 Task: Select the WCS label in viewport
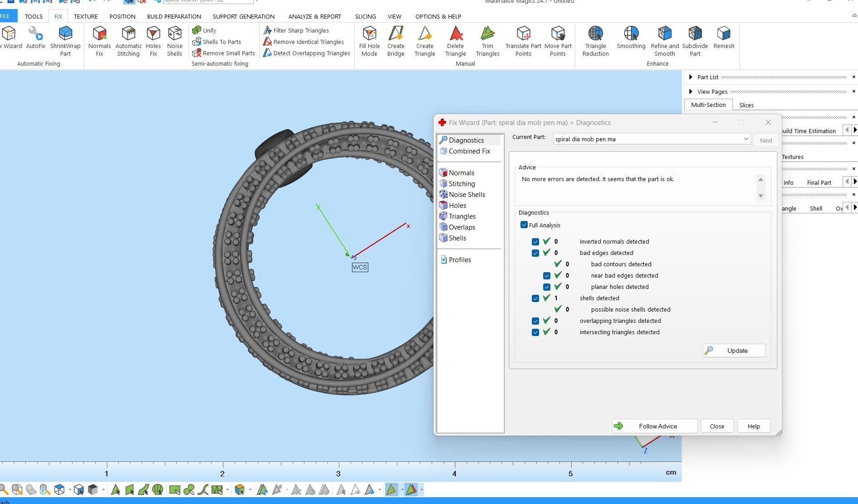360,267
